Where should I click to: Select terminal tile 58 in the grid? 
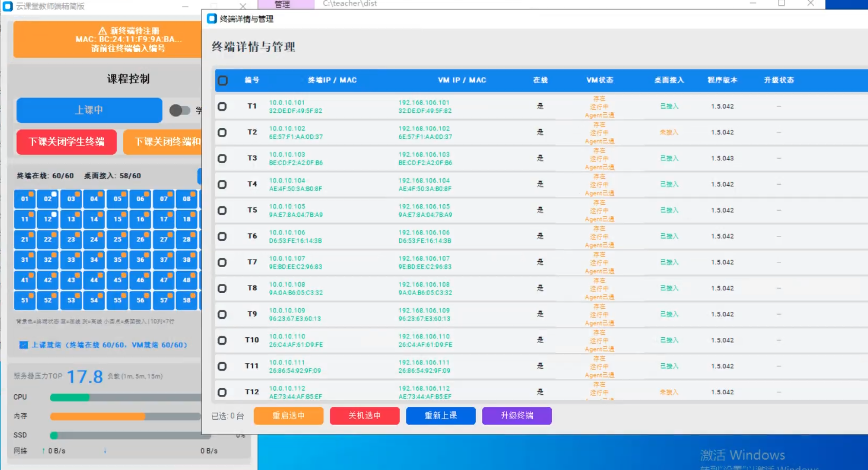click(x=187, y=300)
